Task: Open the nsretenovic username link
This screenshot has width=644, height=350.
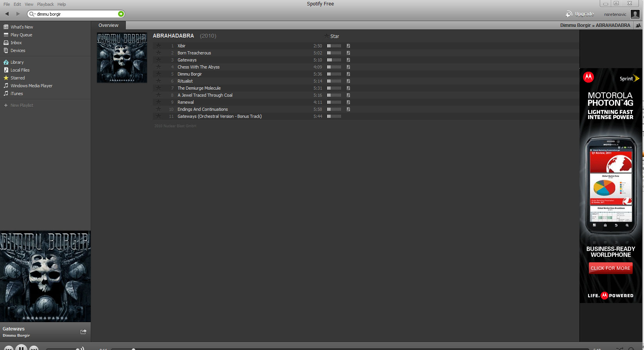Action: pos(615,14)
